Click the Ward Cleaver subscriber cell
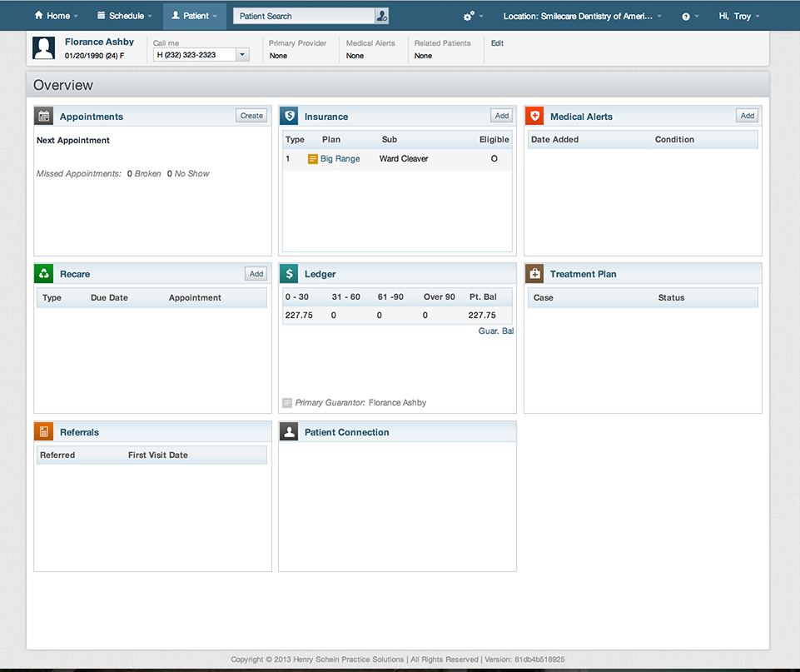Viewport: 800px width, 672px height. 404,159
